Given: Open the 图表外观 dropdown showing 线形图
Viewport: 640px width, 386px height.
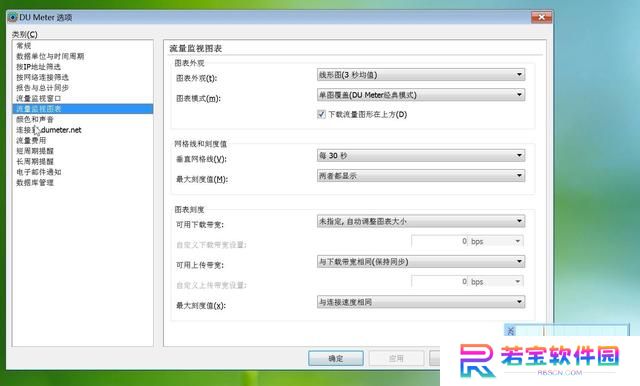Looking at the screenshot, I should coord(421,75).
